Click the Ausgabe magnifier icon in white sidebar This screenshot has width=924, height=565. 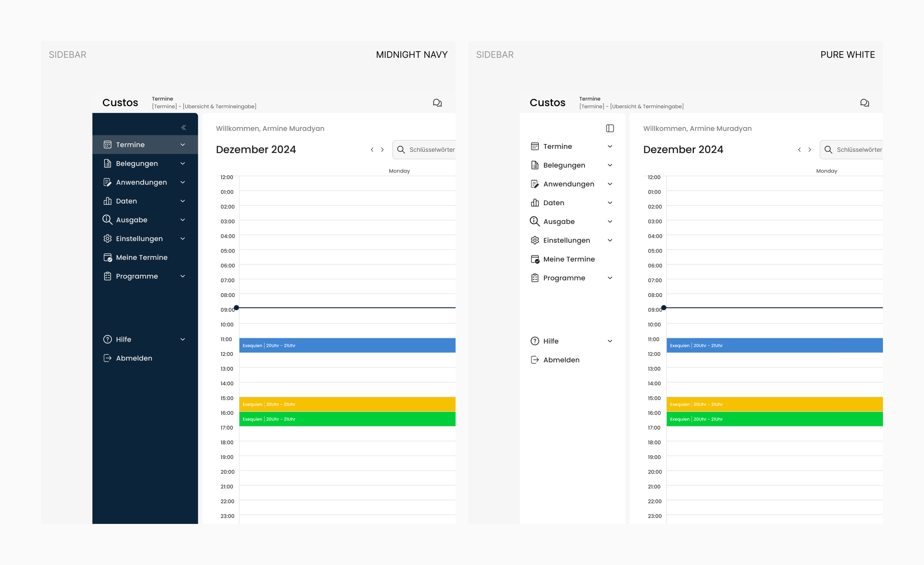(x=535, y=222)
